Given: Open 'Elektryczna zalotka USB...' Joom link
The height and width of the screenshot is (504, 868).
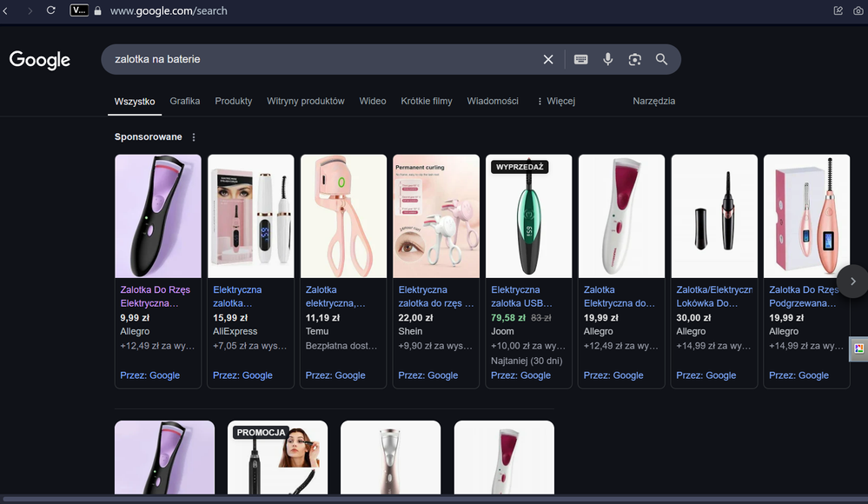Looking at the screenshot, I should point(521,296).
